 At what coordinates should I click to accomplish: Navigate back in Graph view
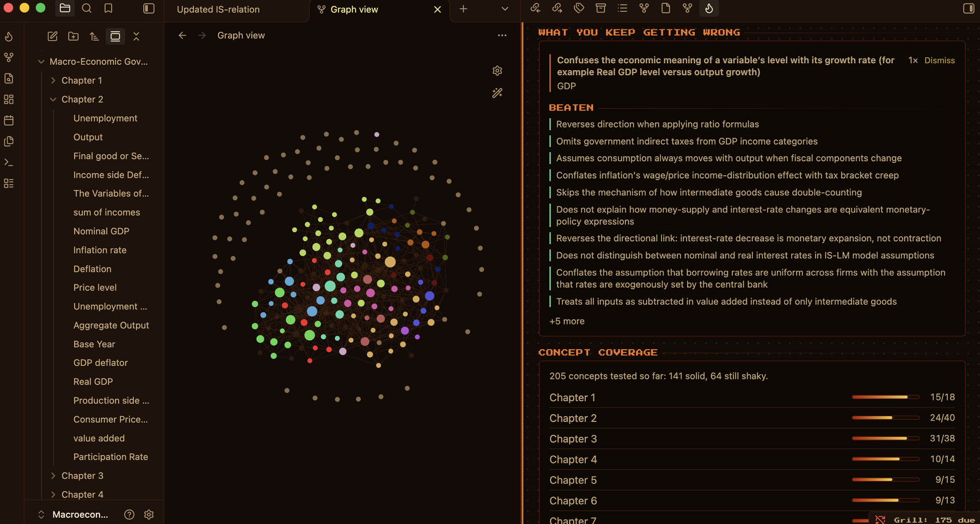click(x=182, y=35)
